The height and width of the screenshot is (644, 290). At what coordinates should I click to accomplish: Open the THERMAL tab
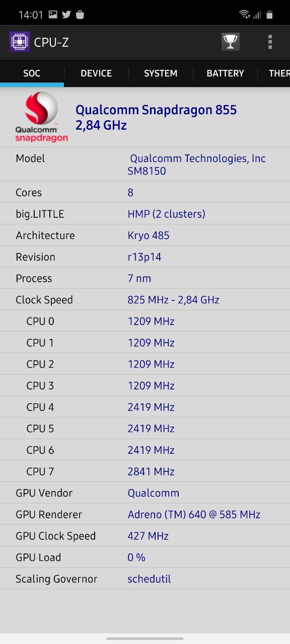click(280, 73)
